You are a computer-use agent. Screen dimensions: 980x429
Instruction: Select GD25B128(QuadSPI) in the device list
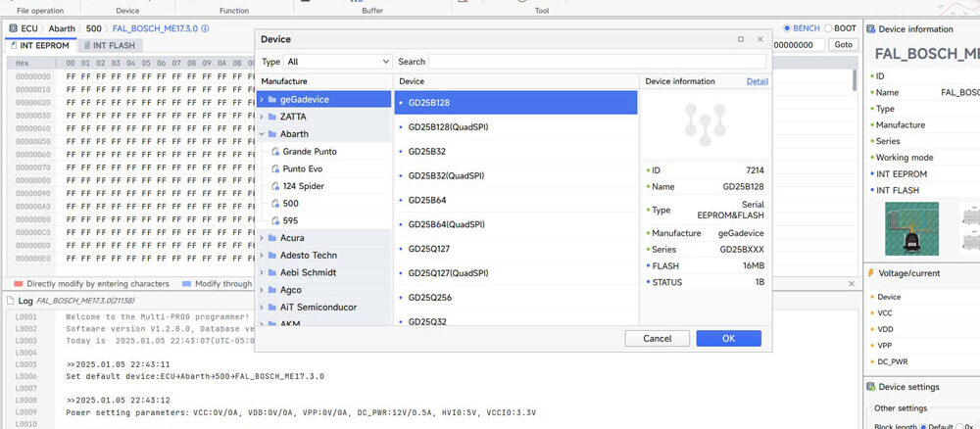pyautogui.click(x=515, y=126)
